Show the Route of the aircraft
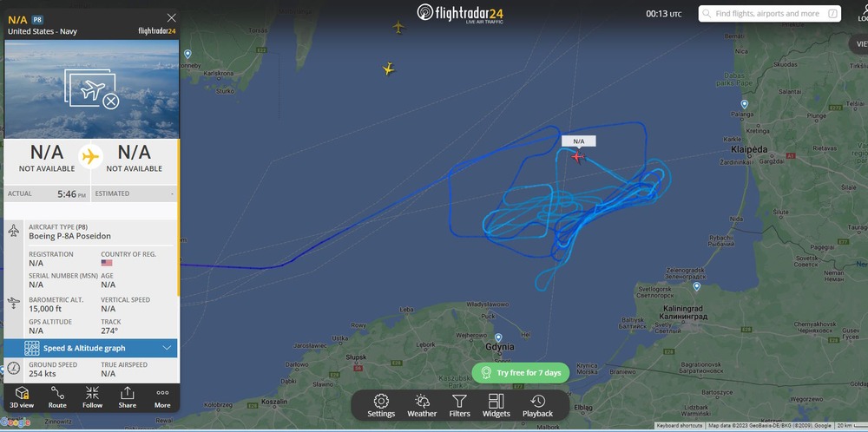 [57, 397]
